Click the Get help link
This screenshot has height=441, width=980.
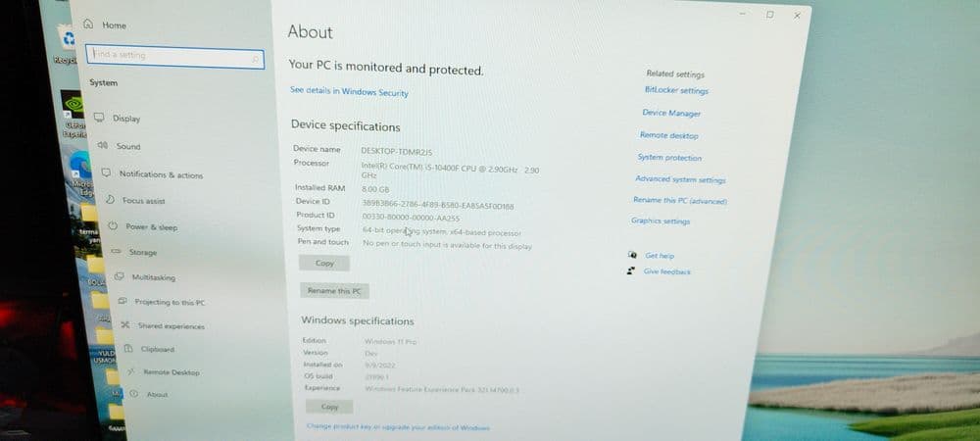point(660,256)
